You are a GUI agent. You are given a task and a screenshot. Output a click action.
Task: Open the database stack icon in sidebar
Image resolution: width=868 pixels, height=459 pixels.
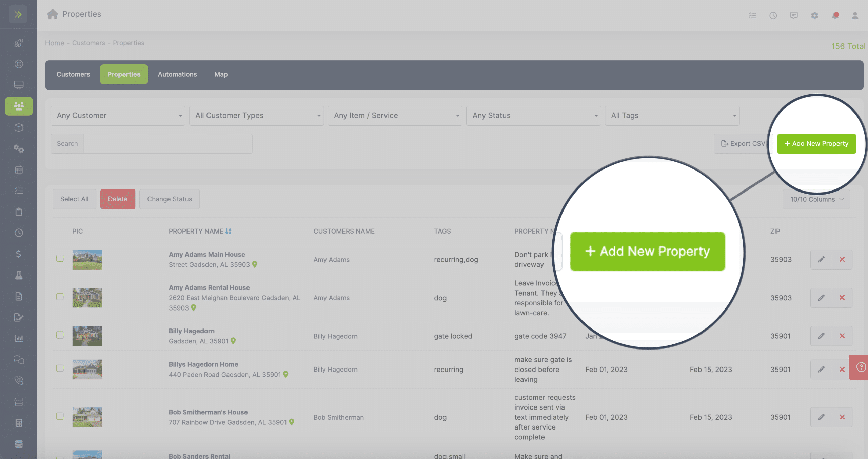click(19, 444)
